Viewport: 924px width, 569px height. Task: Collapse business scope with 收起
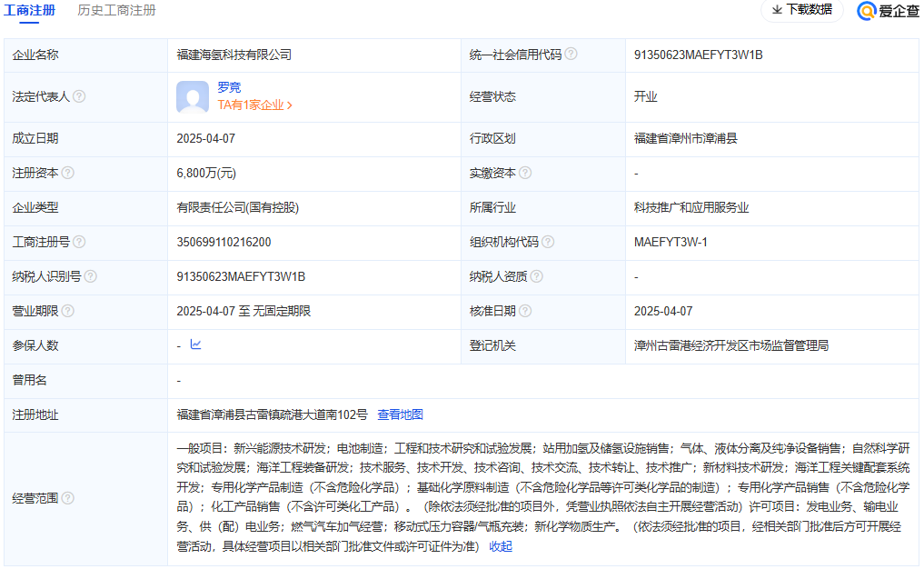(x=501, y=546)
